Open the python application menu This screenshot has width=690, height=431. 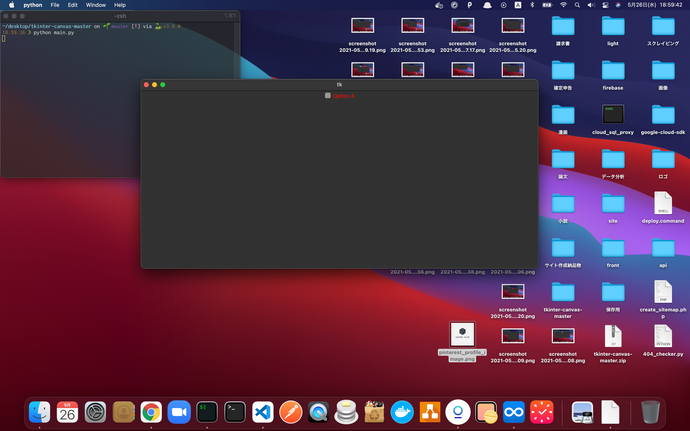click(x=33, y=5)
